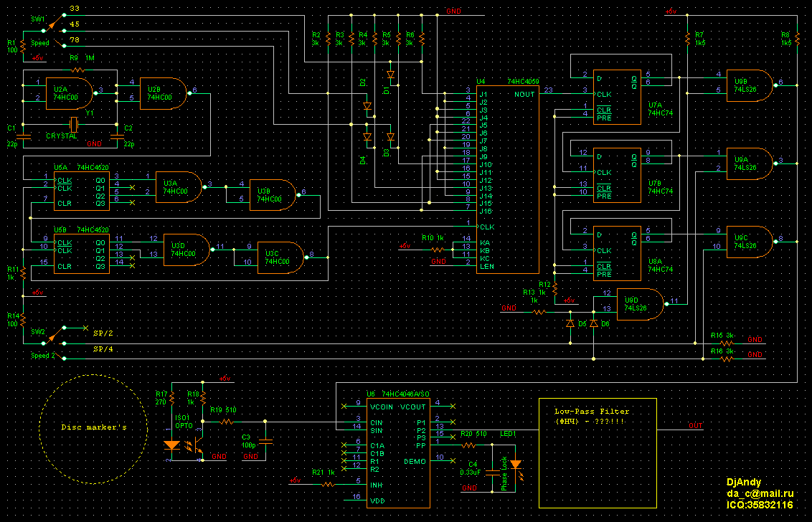Click the ICQ:35832116 text
812x522 pixels.
pyautogui.click(x=760, y=504)
